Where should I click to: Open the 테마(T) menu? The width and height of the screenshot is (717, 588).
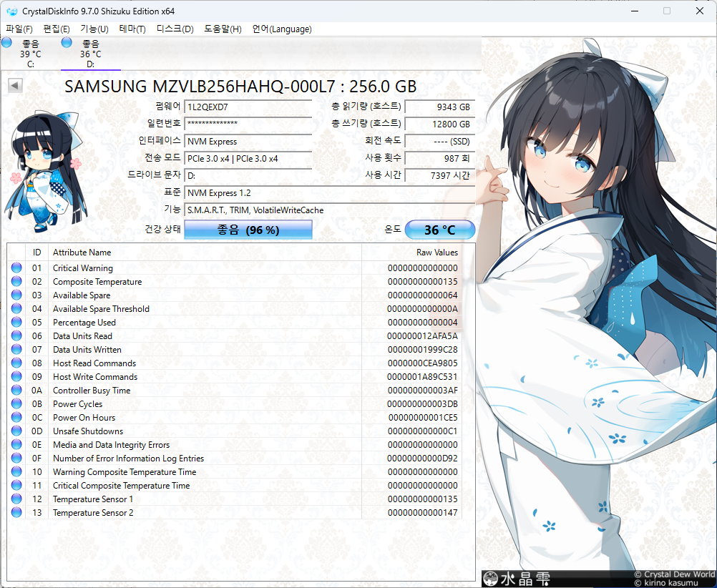click(x=132, y=29)
